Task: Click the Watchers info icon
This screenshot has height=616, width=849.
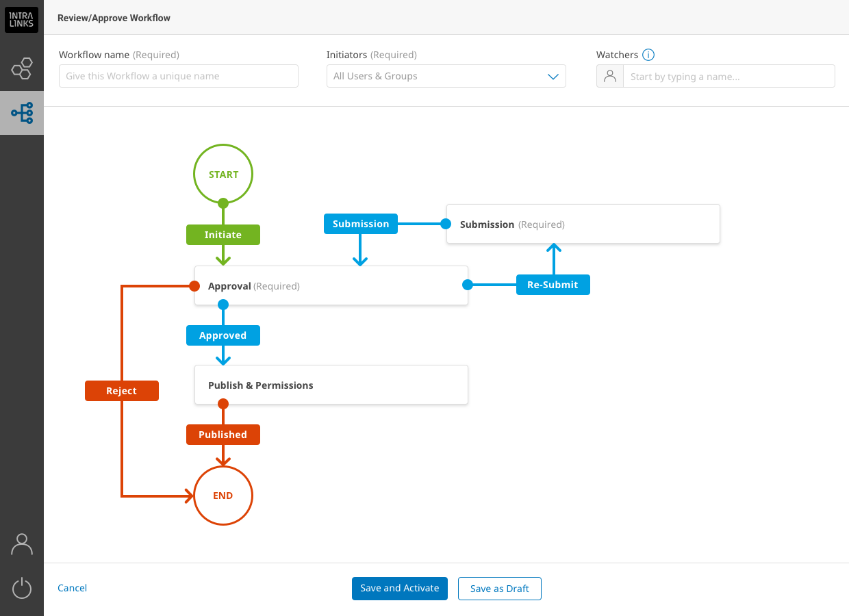Action: (x=648, y=55)
